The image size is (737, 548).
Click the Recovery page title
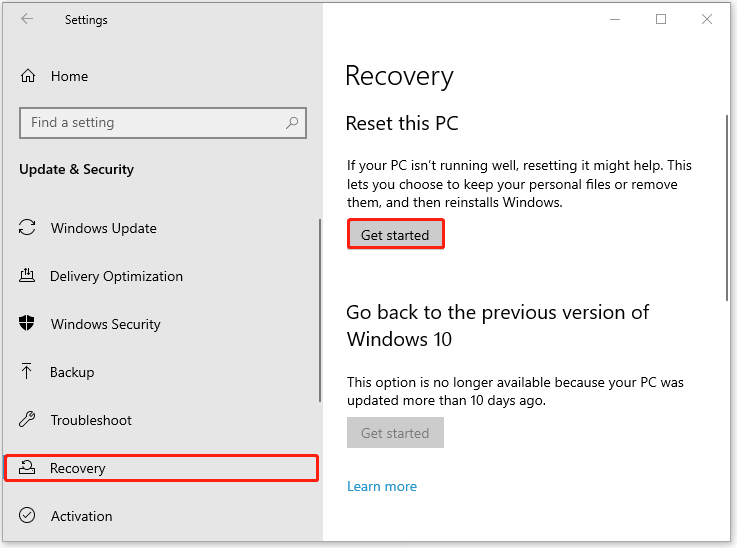click(x=400, y=77)
